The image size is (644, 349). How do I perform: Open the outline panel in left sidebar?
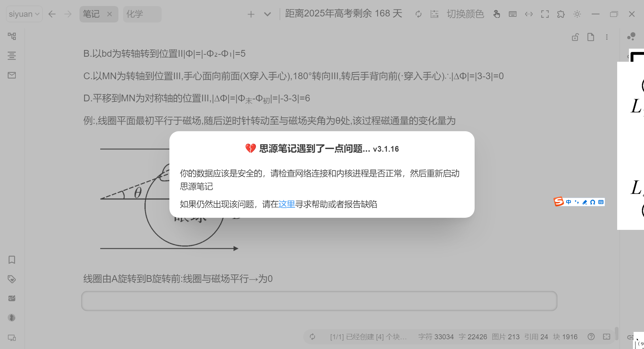12,56
